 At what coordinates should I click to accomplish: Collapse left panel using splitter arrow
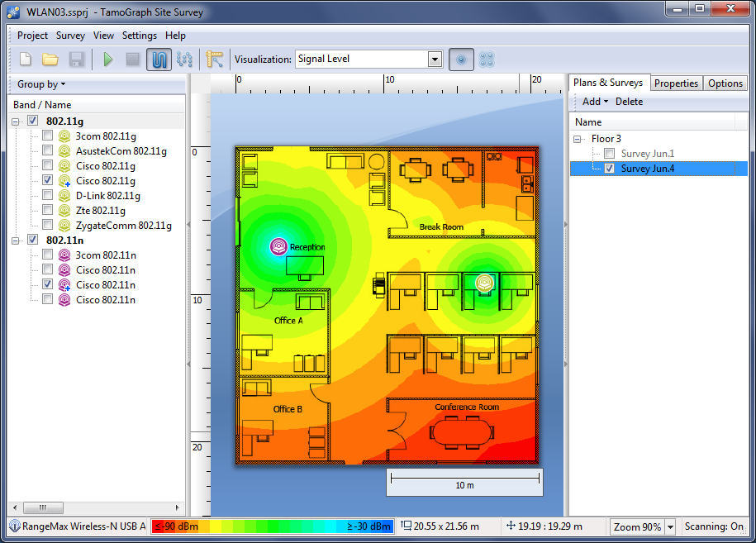click(x=188, y=224)
